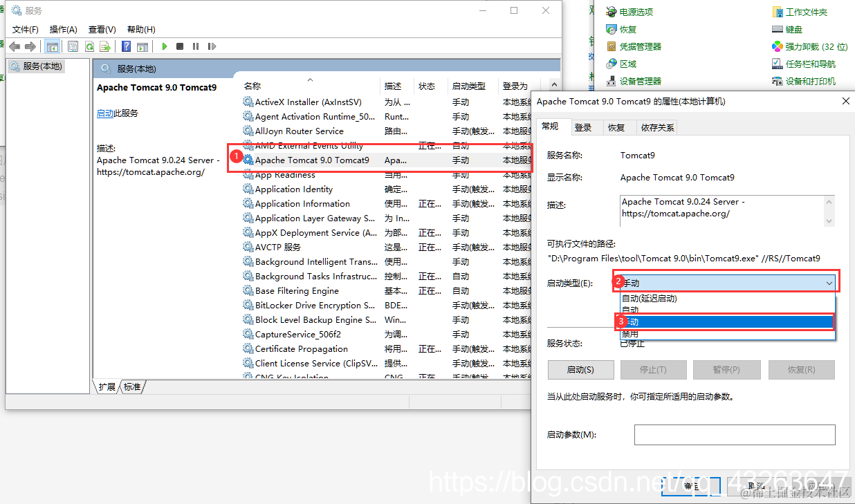
Task: Open the 操作(A) menu
Action: click(64, 29)
